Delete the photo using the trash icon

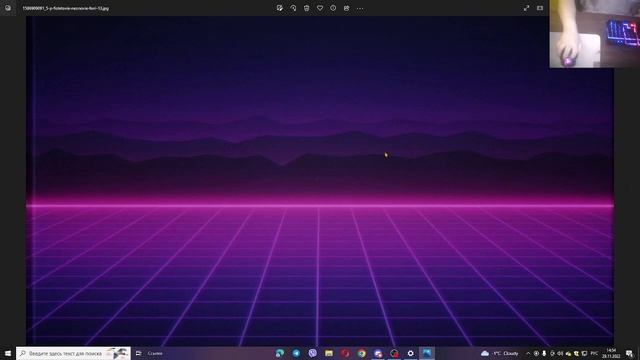click(307, 8)
